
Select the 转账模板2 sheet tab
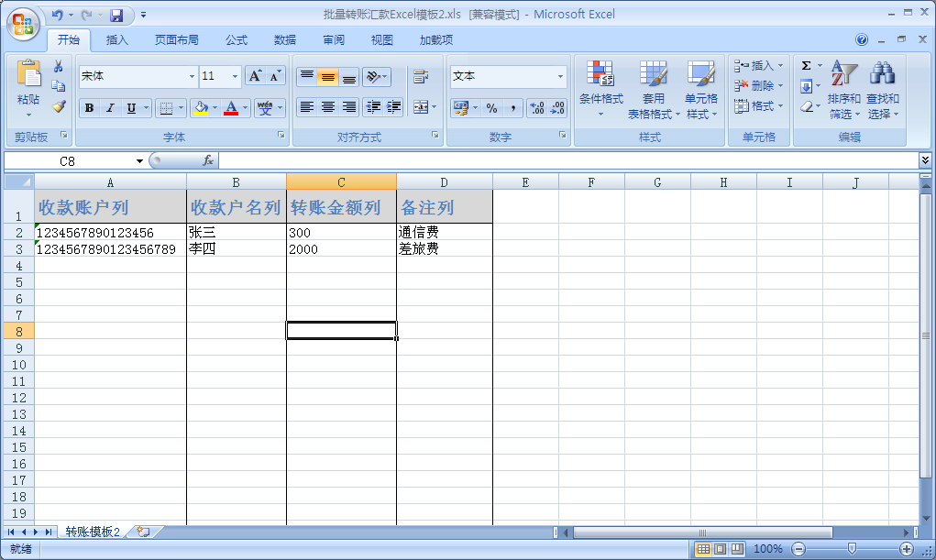coord(93,532)
